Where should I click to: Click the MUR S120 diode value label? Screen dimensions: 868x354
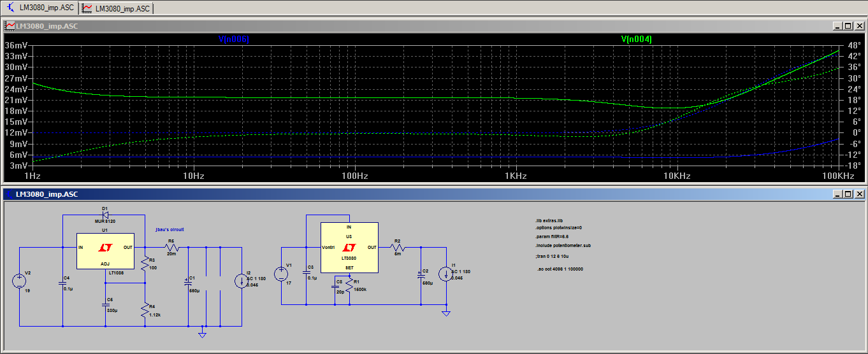(x=106, y=221)
